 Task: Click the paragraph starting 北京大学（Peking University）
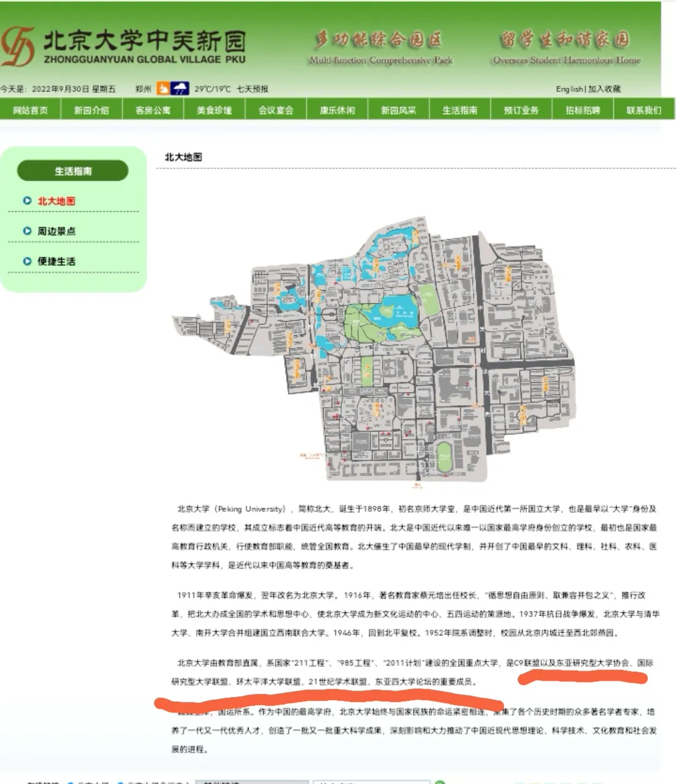pos(414,537)
